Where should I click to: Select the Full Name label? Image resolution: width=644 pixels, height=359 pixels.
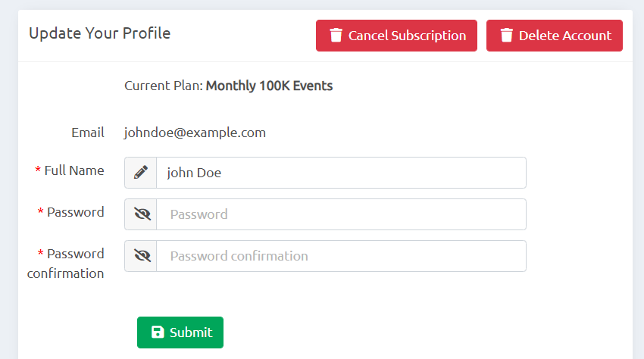click(74, 170)
